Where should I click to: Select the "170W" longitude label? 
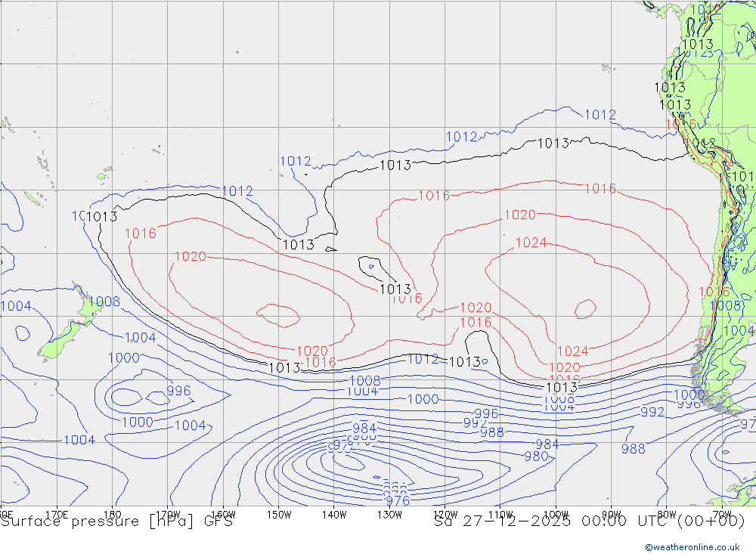point(168,515)
